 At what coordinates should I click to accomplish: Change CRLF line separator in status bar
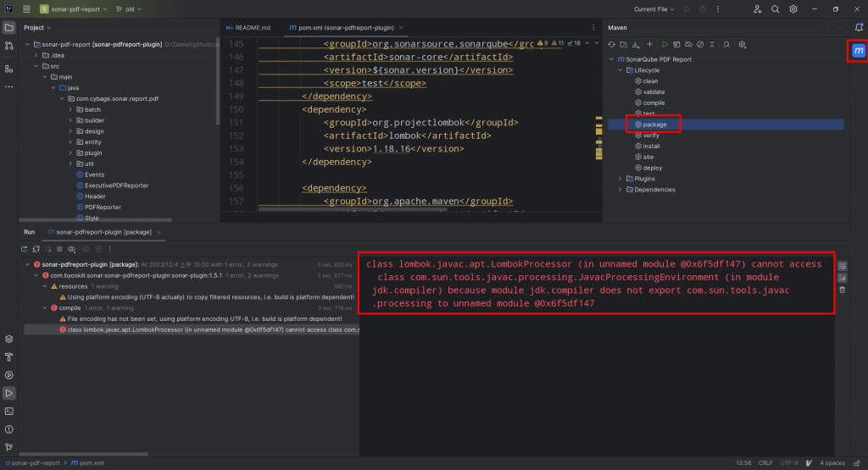click(765, 463)
